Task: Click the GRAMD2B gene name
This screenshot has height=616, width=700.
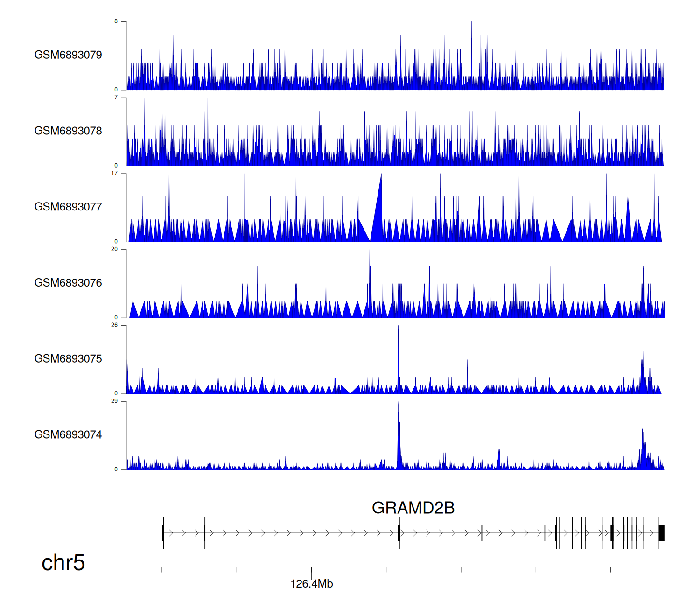Action: click(x=413, y=508)
